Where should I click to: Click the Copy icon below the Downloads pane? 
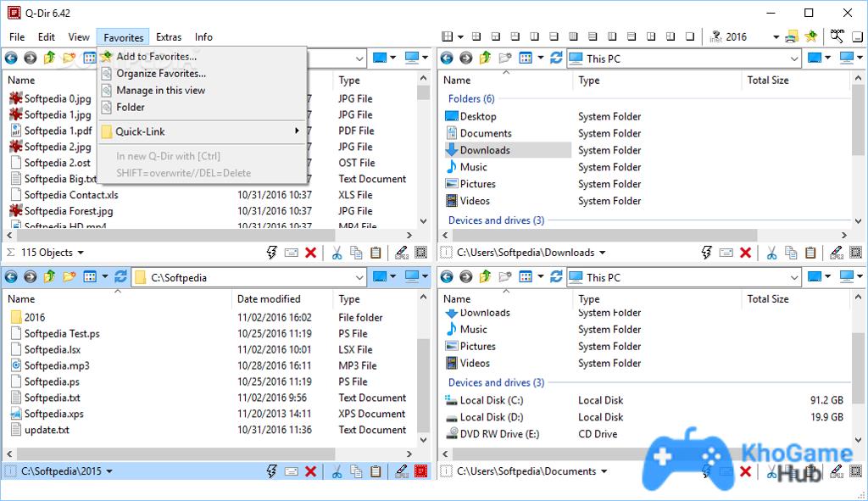pos(791,252)
